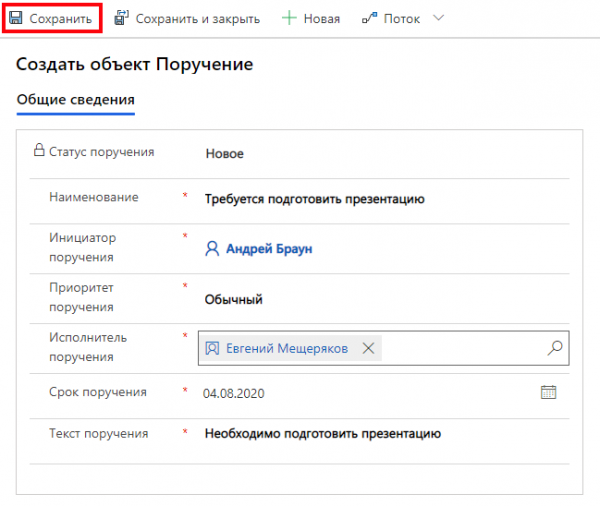The height and width of the screenshot is (506, 600).
Task: Click into the Наименование text field
Action: point(315,199)
